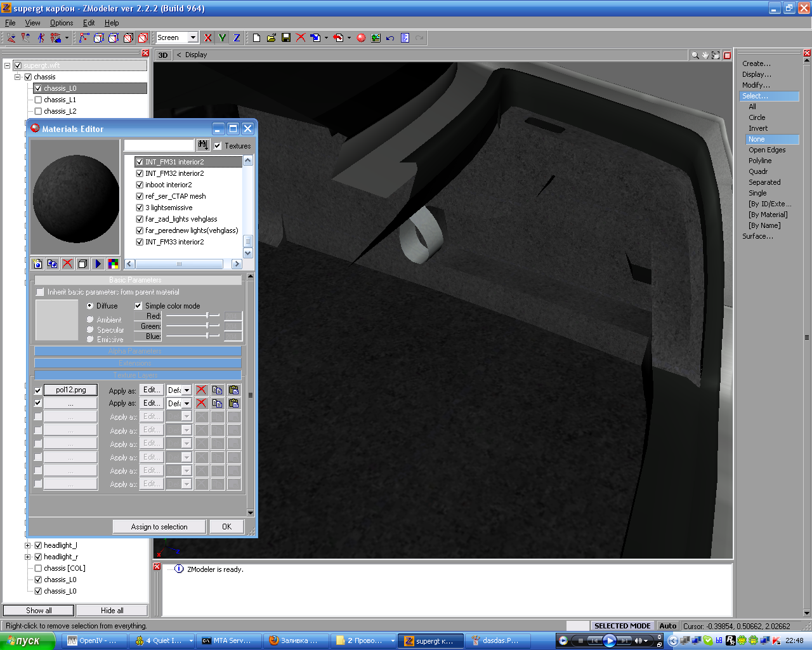The height and width of the screenshot is (650, 812).
Task: Add new material in Materials Editor
Action: [37, 264]
